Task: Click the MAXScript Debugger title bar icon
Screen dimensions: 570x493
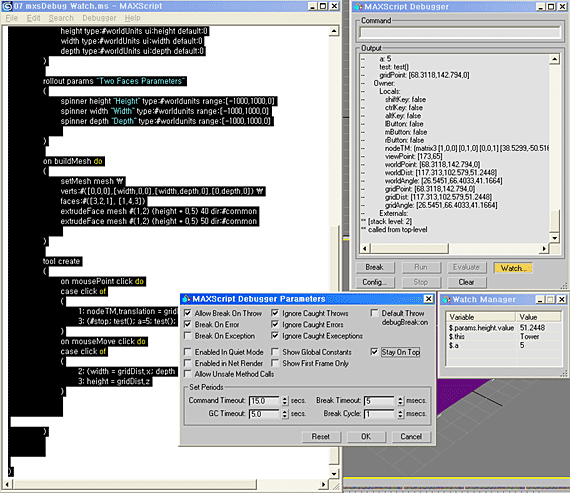Action: pos(358,7)
